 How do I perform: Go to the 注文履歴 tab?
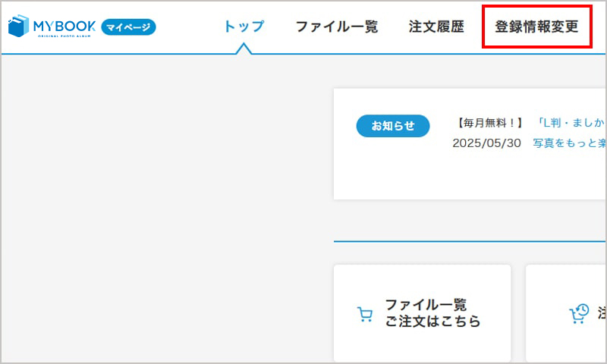point(436,27)
